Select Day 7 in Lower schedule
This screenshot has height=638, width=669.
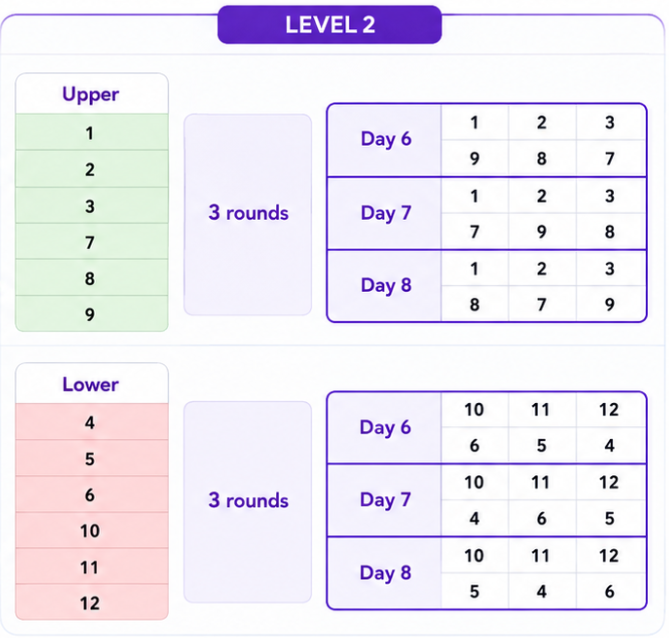(x=384, y=500)
